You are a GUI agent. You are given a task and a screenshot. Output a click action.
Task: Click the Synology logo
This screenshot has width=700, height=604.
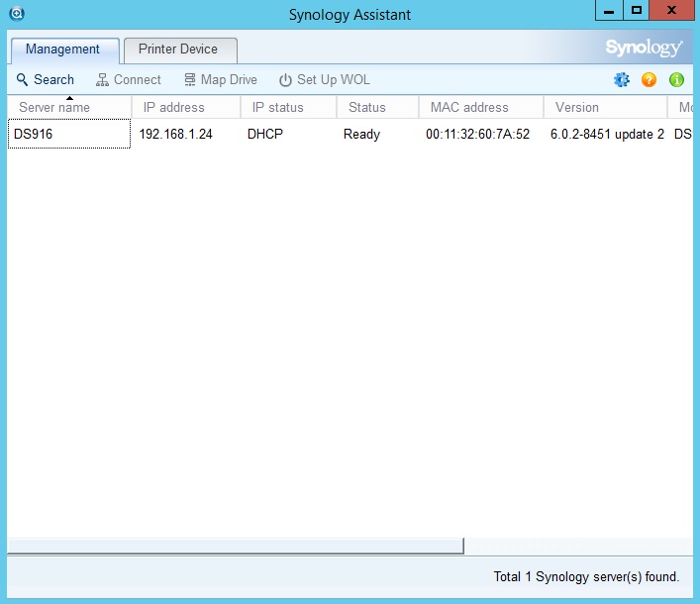click(644, 48)
